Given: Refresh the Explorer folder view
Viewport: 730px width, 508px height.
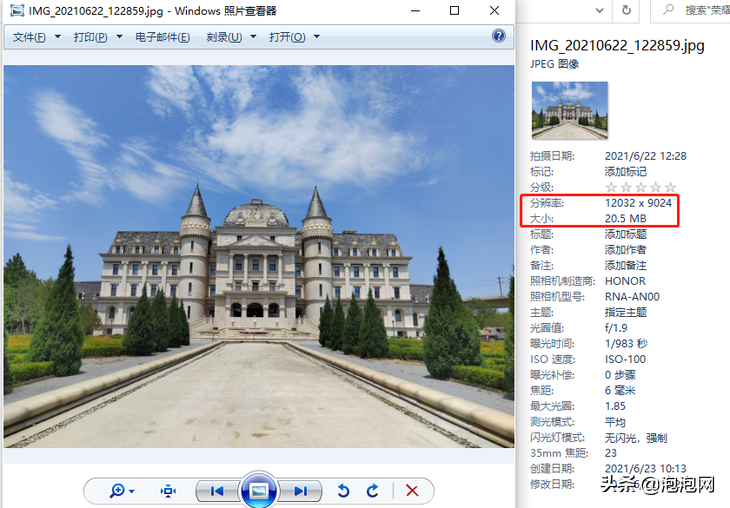Looking at the screenshot, I should [x=627, y=10].
